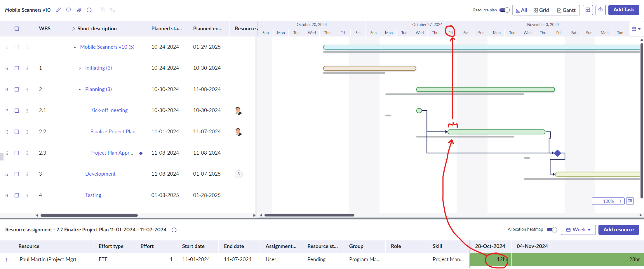Toggle the Allocation heatmap switch
Image resolution: width=644 pixels, height=269 pixels.
click(552, 230)
